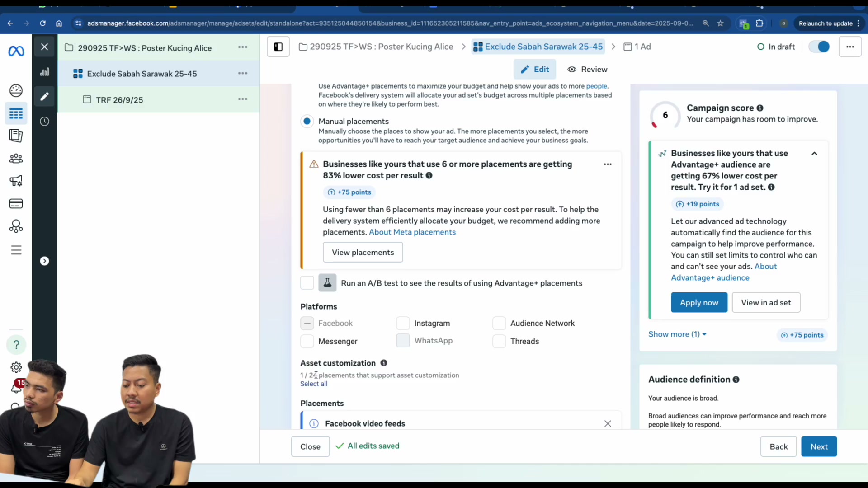This screenshot has height=488, width=868.
Task: Enable the Instagram platform checkbox
Action: (403, 324)
